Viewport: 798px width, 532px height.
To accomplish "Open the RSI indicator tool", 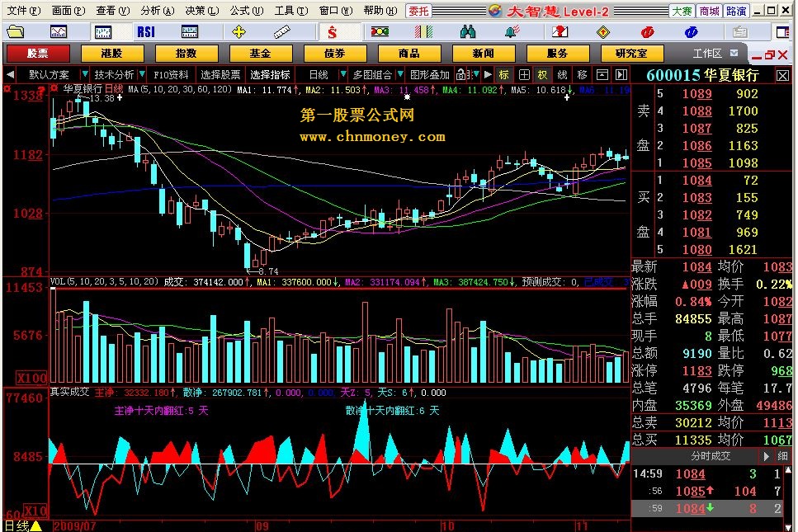I will 146,32.
